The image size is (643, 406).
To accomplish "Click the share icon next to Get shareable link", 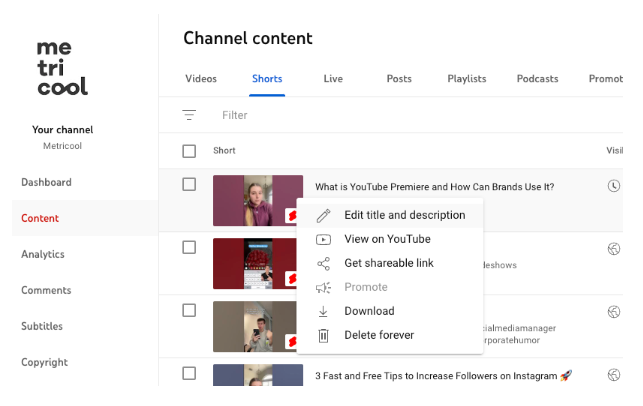I will coord(323,264).
